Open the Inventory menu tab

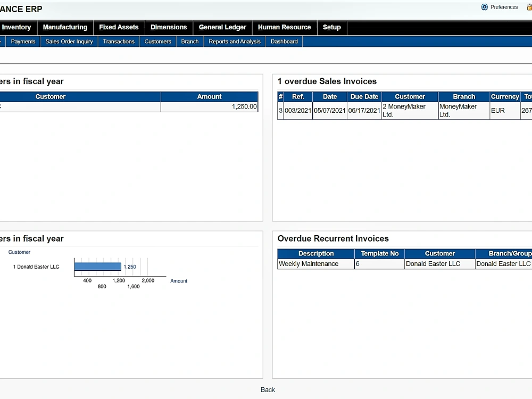[16, 27]
